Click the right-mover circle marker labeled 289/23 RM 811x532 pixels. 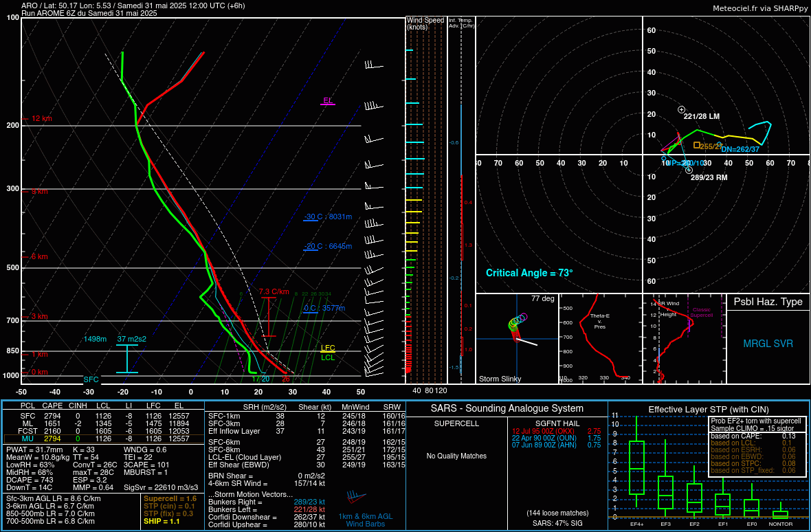[x=689, y=170]
